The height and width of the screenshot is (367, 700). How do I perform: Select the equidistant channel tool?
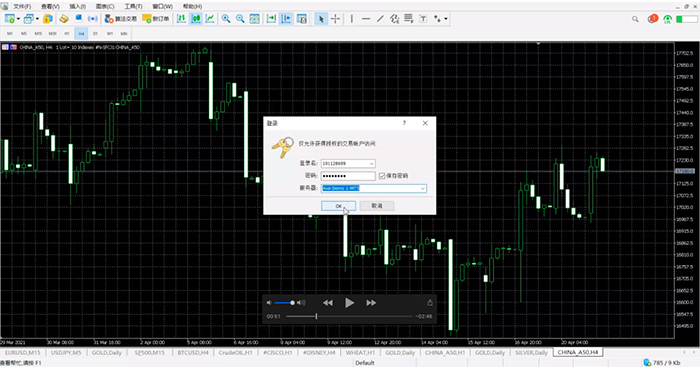coord(395,19)
